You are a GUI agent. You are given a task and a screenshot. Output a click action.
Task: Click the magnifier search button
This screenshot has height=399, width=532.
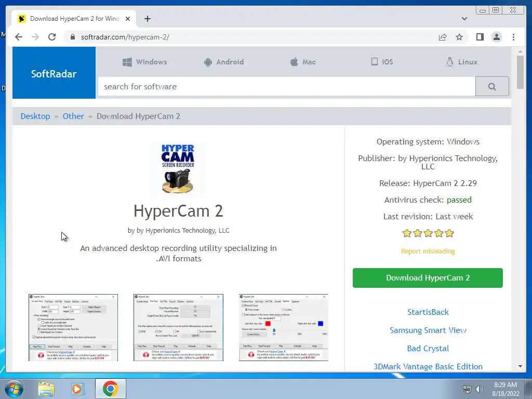[492, 87]
